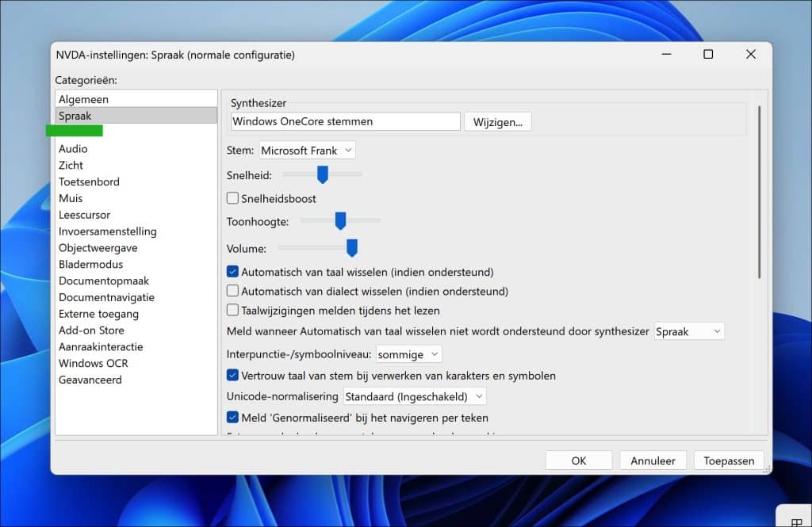Enable Automatisch van dialect wisselen

233,291
